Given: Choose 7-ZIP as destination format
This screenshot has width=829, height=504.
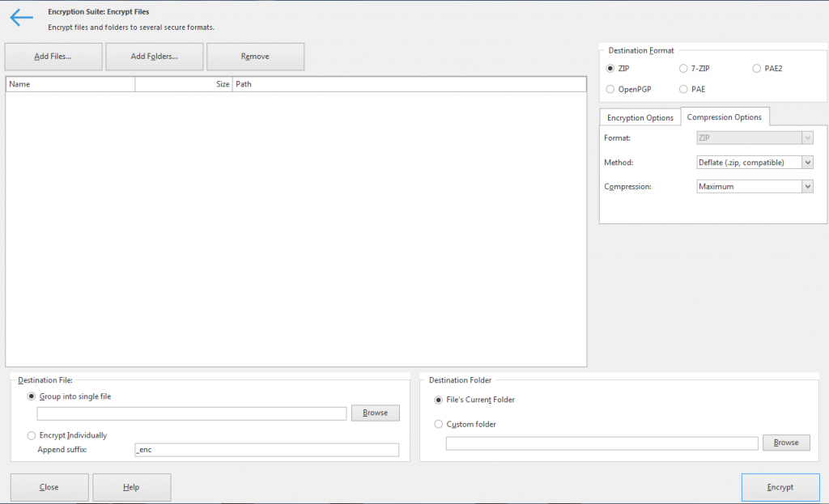Looking at the screenshot, I should pyautogui.click(x=683, y=68).
